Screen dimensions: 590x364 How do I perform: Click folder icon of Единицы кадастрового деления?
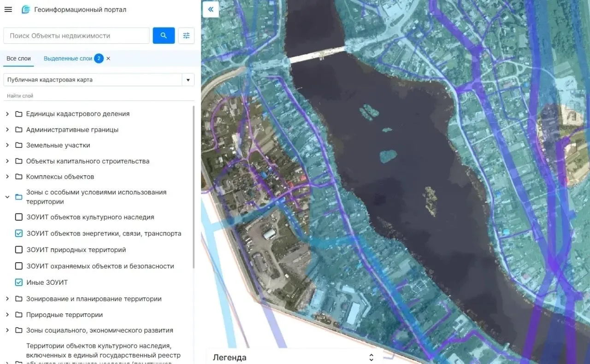coord(19,114)
